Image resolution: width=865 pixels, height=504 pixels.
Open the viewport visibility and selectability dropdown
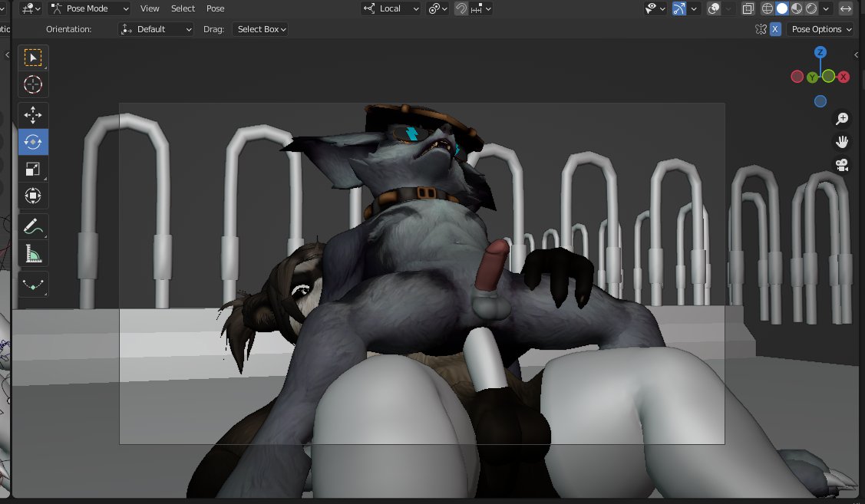point(655,8)
